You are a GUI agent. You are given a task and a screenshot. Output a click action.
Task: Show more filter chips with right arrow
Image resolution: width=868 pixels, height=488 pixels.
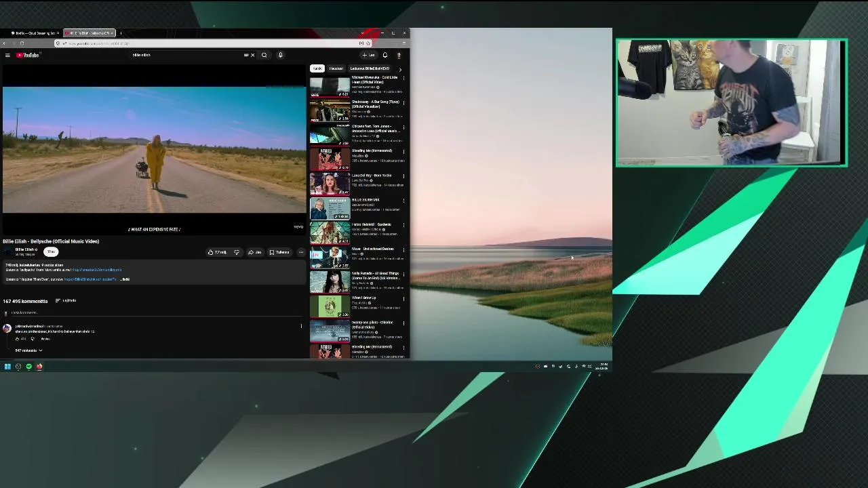[400, 69]
